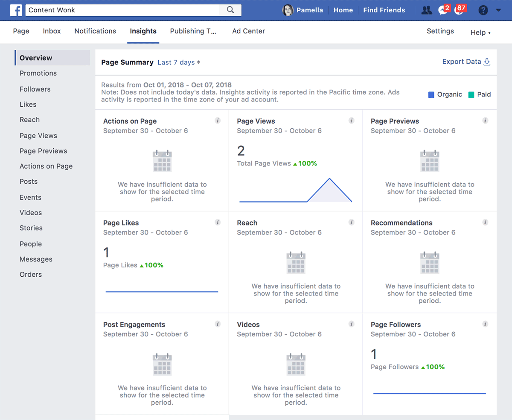Click the calendar icon in Page Previews card
The width and height of the screenshot is (512, 420).
[430, 161]
